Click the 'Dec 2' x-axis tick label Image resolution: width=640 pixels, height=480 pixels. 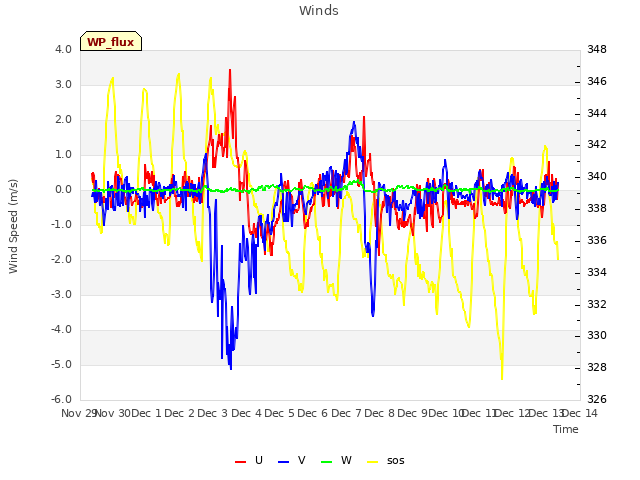click(180, 413)
